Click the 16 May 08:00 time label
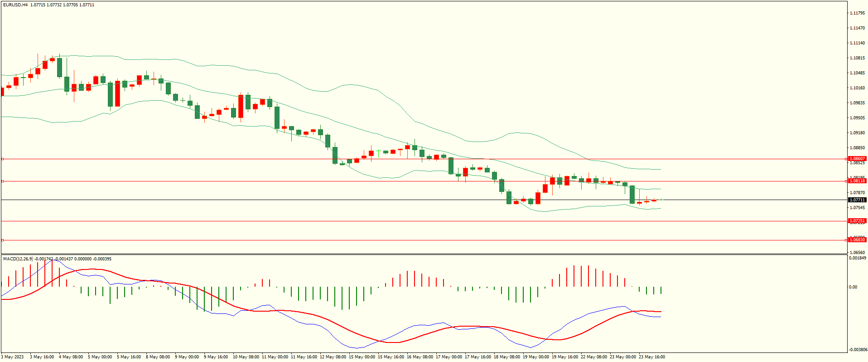This screenshot has height=362, width=868. (420, 357)
